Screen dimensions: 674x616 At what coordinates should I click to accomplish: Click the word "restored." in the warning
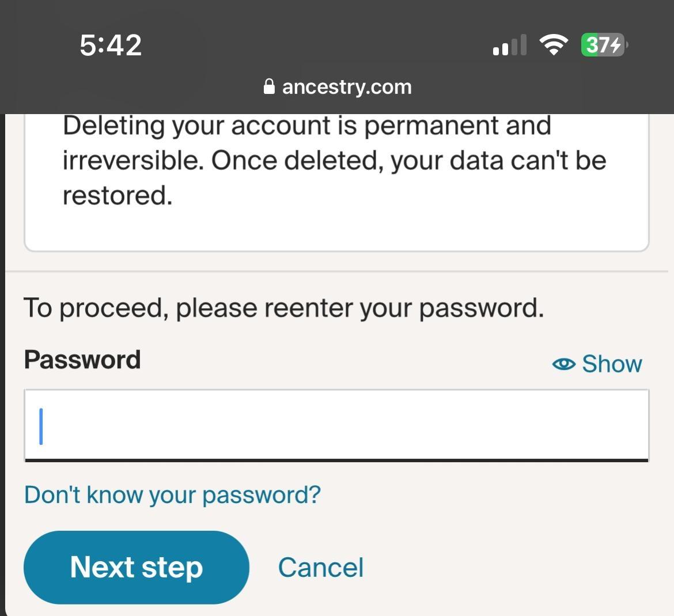(x=118, y=195)
